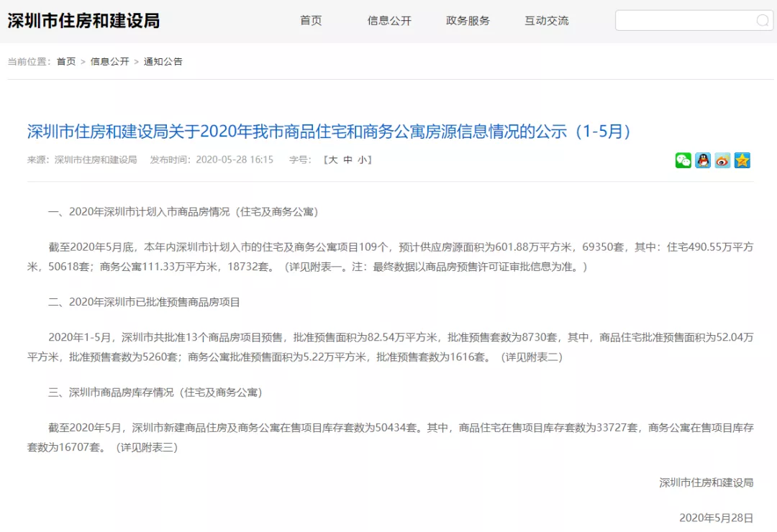Set font size to 大 (large)
This screenshot has height=532, width=777.
pyautogui.click(x=332, y=160)
